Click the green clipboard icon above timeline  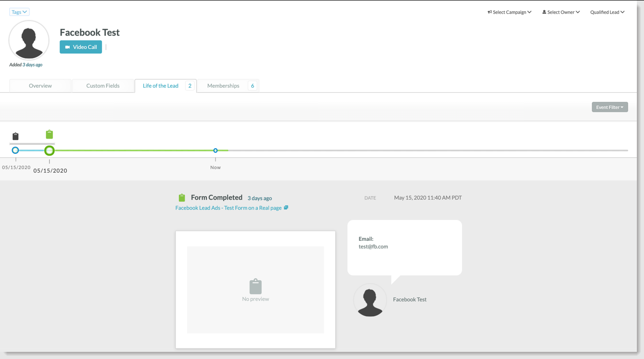pos(49,134)
